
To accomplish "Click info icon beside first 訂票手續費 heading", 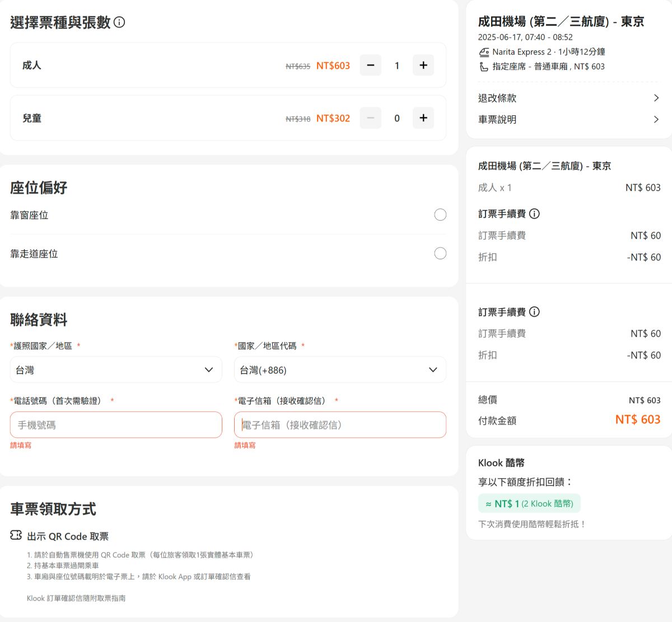I will [534, 214].
